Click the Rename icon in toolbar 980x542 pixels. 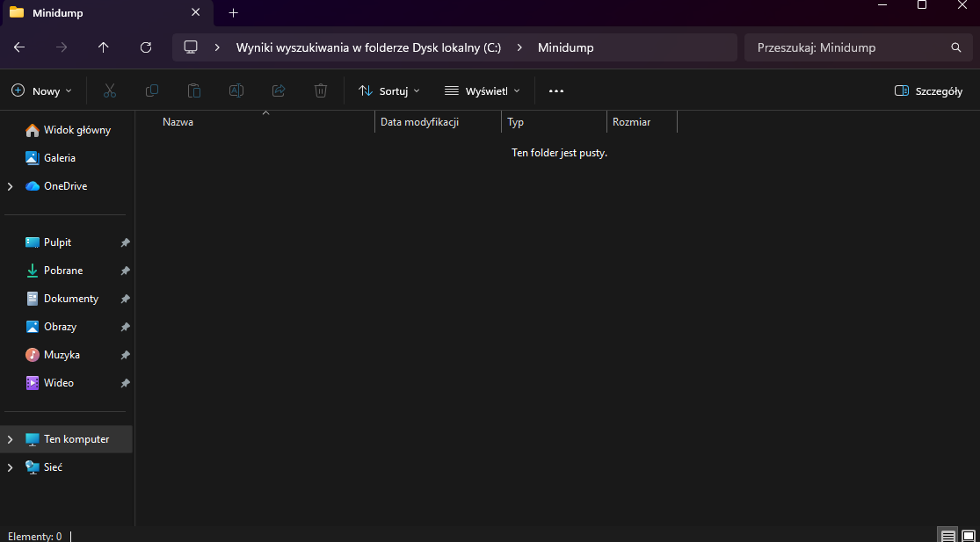[236, 90]
